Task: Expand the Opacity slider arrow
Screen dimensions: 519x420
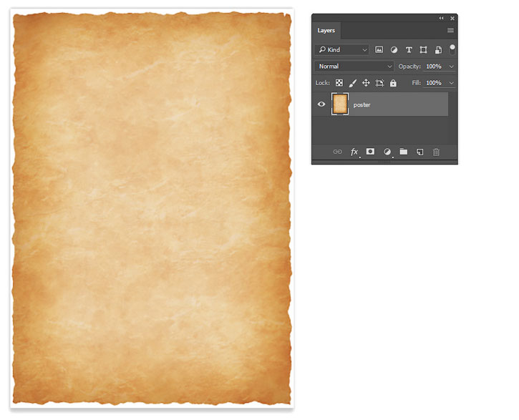Action: click(x=451, y=67)
